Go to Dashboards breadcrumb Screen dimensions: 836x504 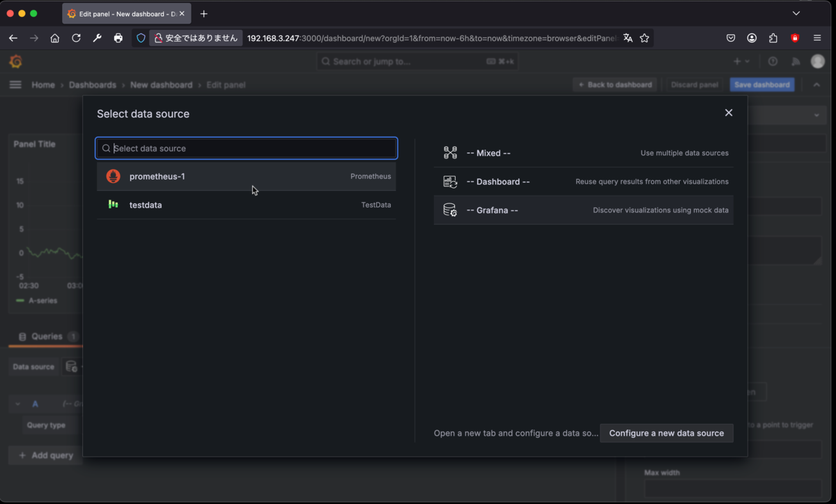tap(93, 85)
